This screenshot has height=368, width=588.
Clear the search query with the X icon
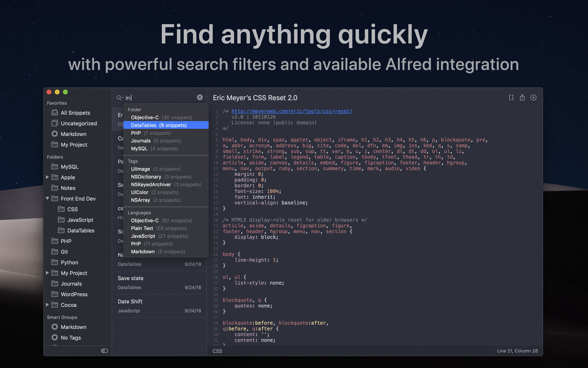[x=200, y=97]
